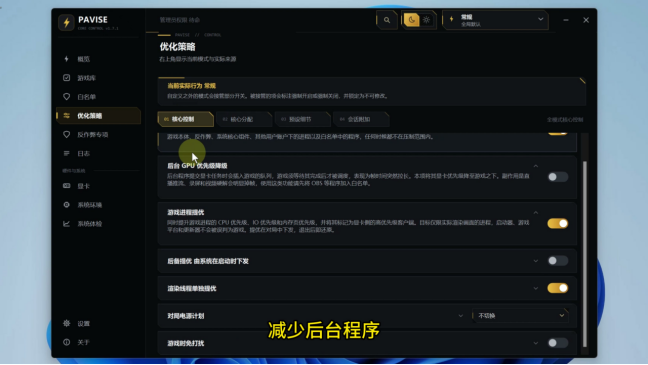Open the 反作弊专项 anti-cheat icon
The image size is (648, 365).
pyautogui.click(x=67, y=135)
